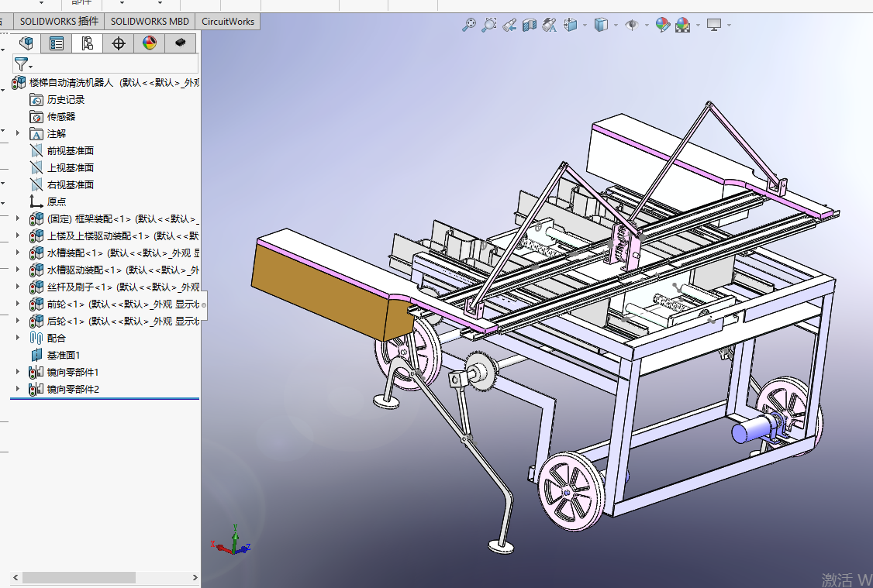Screen dimensions: 873x588
Task: Open View Settings dropdown arrow
Action: pos(729,25)
